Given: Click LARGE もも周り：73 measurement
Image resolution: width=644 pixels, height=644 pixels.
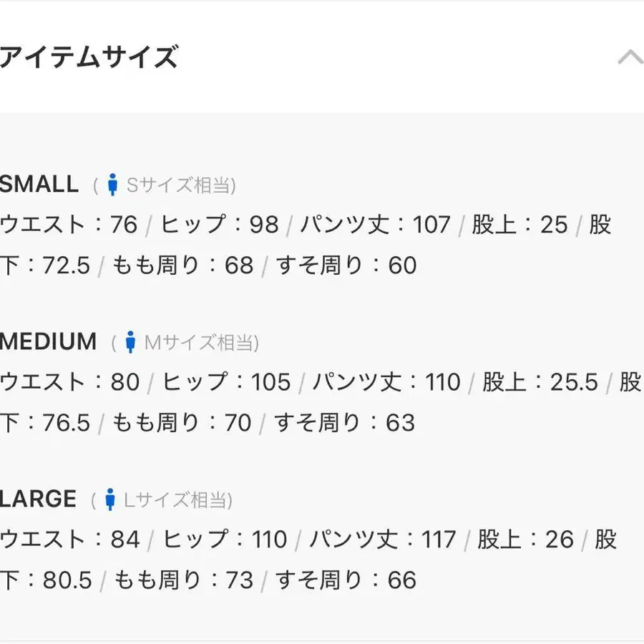Looking at the screenshot, I should 184,580.
